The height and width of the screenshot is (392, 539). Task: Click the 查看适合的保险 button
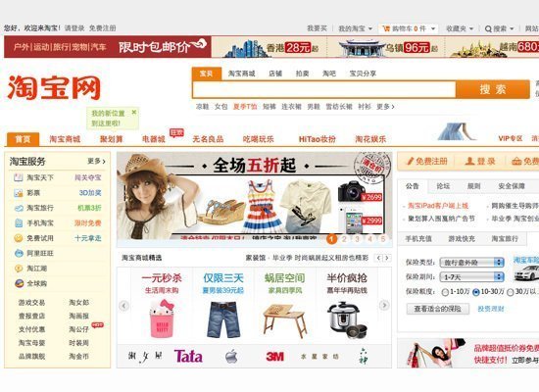(438, 309)
